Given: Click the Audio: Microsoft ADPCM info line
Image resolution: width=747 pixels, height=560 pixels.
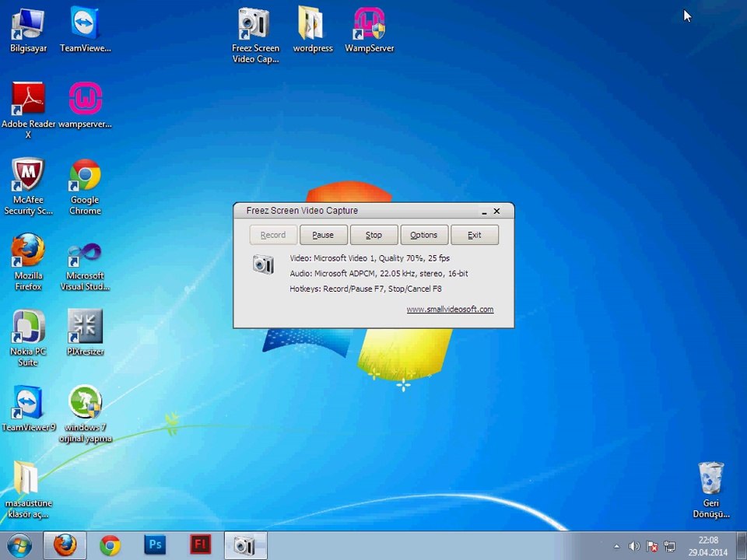Looking at the screenshot, I should click(x=379, y=273).
